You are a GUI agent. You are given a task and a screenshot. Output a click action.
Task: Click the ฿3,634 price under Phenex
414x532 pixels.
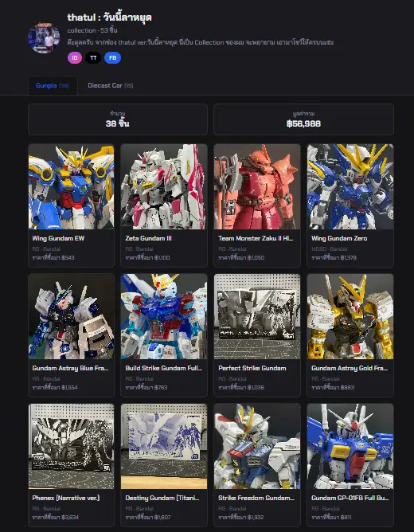pos(70,518)
